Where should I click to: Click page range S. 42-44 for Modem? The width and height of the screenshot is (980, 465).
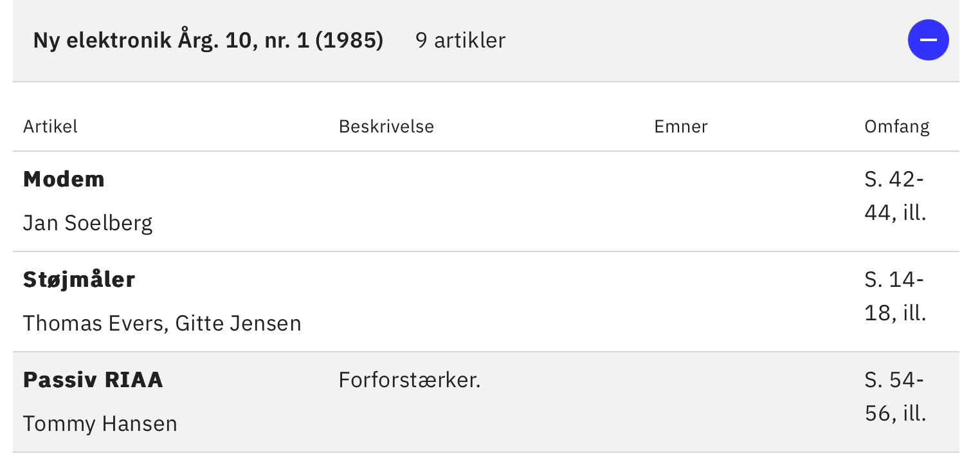click(895, 196)
